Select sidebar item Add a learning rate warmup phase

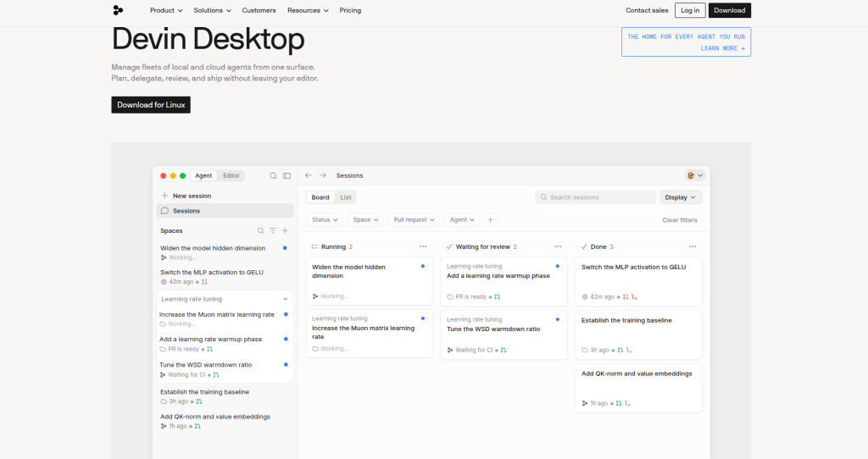pyautogui.click(x=225, y=344)
